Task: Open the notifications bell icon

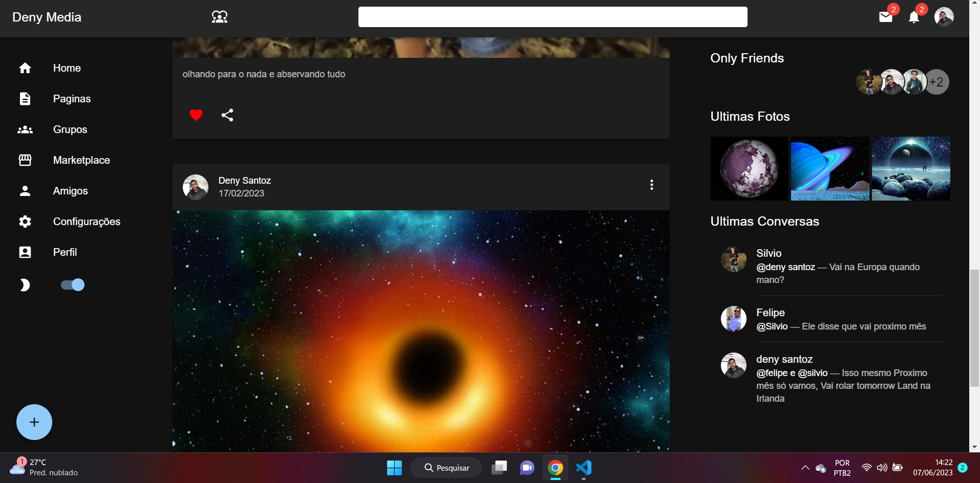Action: pyautogui.click(x=913, y=17)
